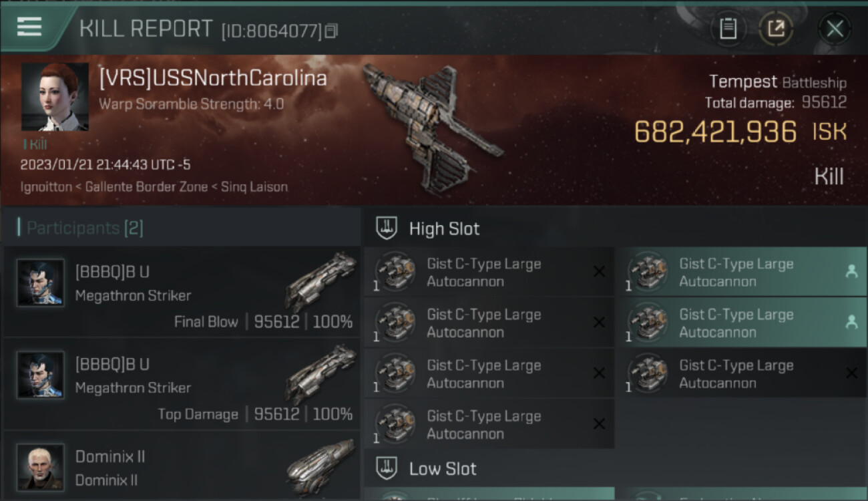
Task: Expand the High Slot section label
Action: point(444,228)
